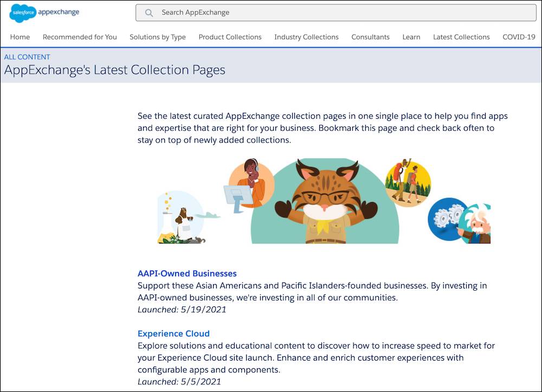
Task: Open the AAPI-Owned Businesses collection link
Action: pyautogui.click(x=187, y=273)
